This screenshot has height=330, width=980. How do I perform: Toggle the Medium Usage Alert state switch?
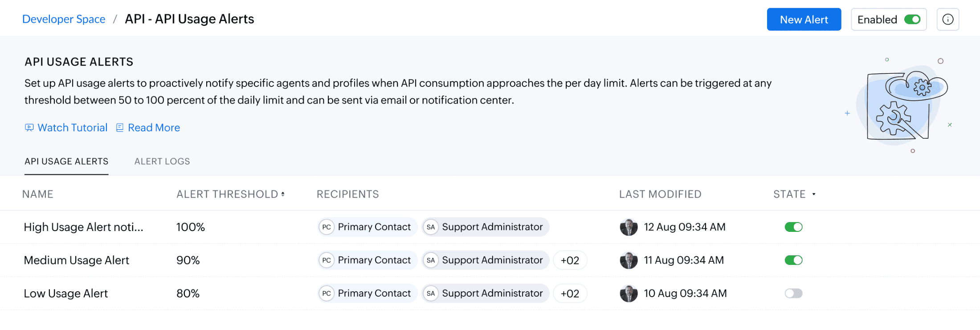[793, 260]
